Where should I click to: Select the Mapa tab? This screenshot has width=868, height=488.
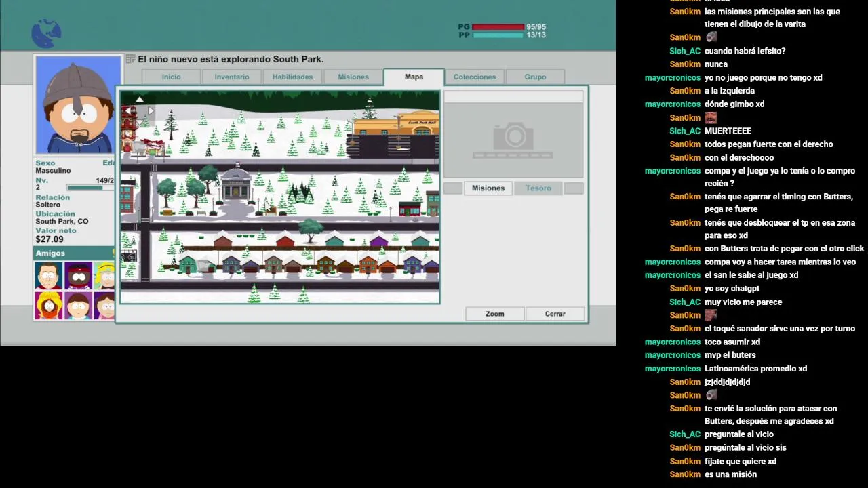coord(414,77)
